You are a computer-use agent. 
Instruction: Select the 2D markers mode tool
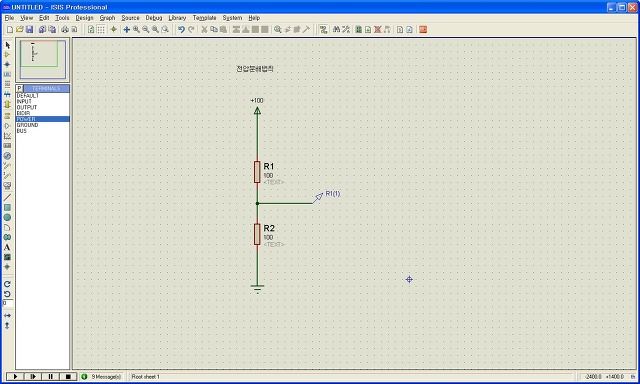(x=7, y=267)
